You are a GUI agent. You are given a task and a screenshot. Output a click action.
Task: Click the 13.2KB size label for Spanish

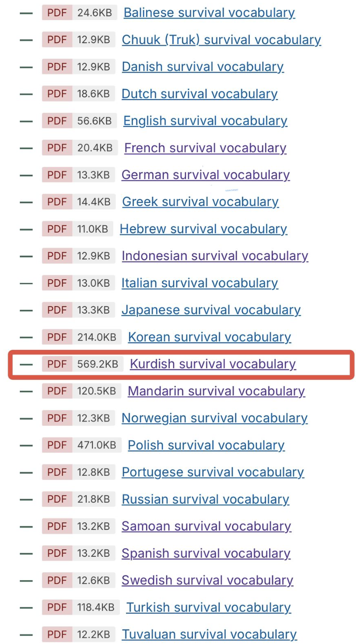[93, 553]
